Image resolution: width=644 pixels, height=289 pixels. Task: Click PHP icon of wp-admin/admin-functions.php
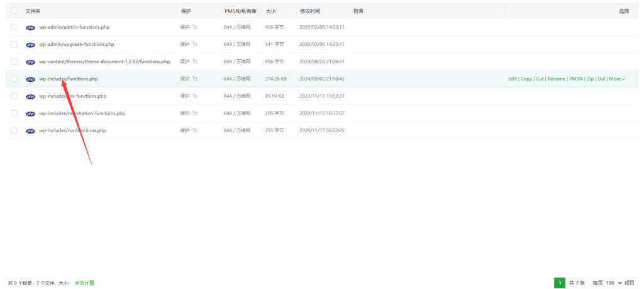point(30,28)
